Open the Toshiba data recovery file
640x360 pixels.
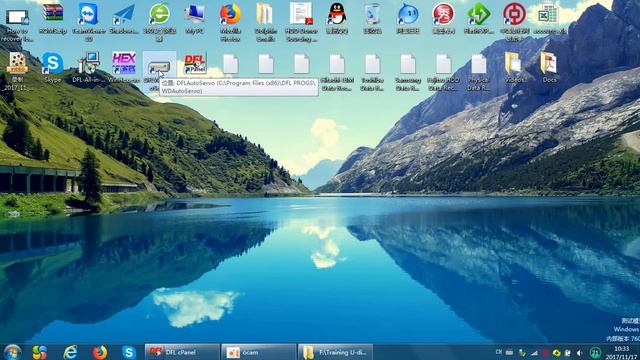(x=372, y=72)
